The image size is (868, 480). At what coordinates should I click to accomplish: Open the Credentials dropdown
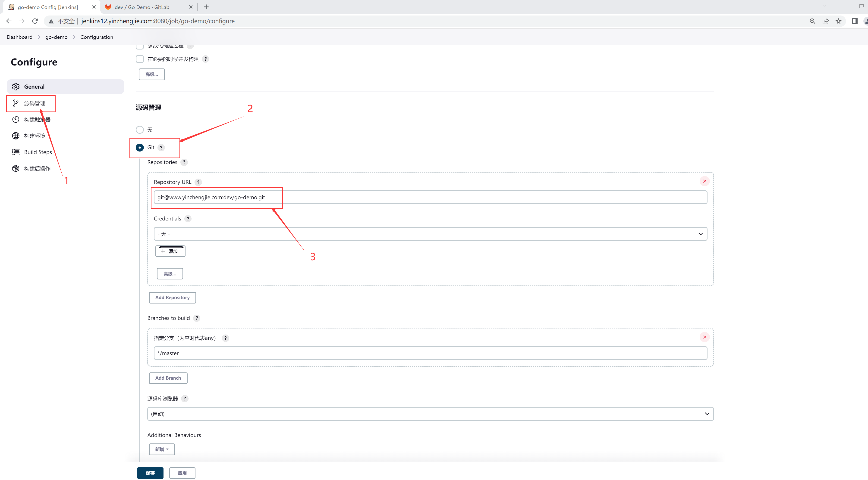click(x=430, y=234)
